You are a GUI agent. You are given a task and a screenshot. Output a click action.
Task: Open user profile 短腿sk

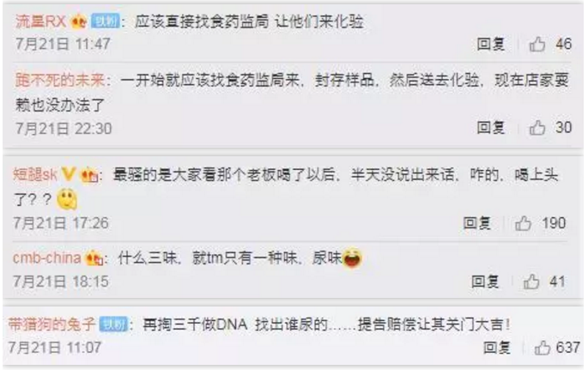(x=35, y=174)
